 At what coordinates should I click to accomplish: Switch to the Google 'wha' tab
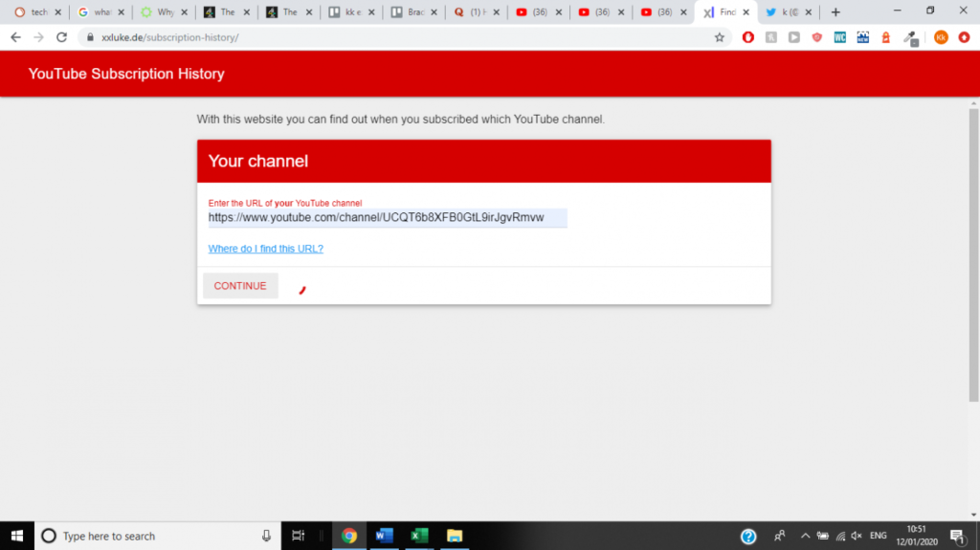tap(100, 11)
